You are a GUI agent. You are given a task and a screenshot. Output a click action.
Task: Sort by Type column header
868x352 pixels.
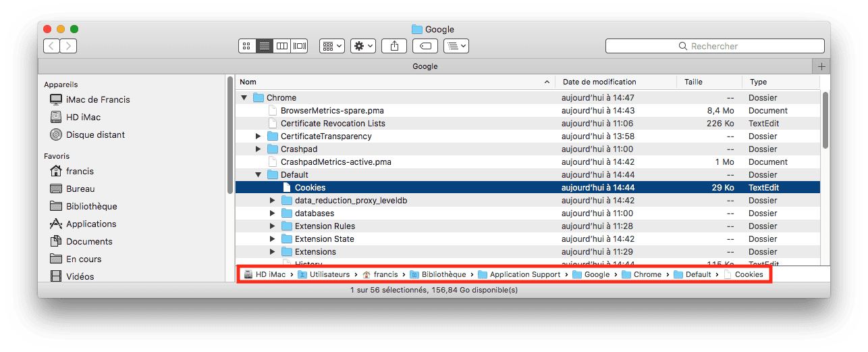pos(781,82)
